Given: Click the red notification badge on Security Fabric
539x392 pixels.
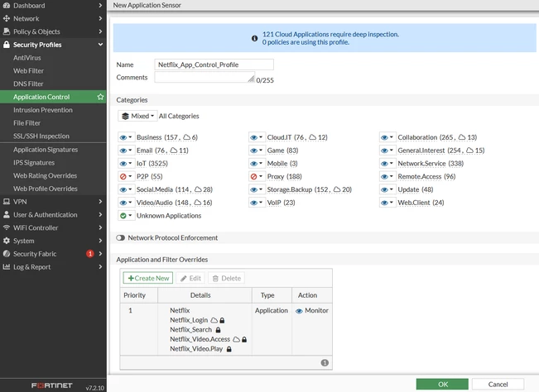Looking at the screenshot, I should coord(90,254).
